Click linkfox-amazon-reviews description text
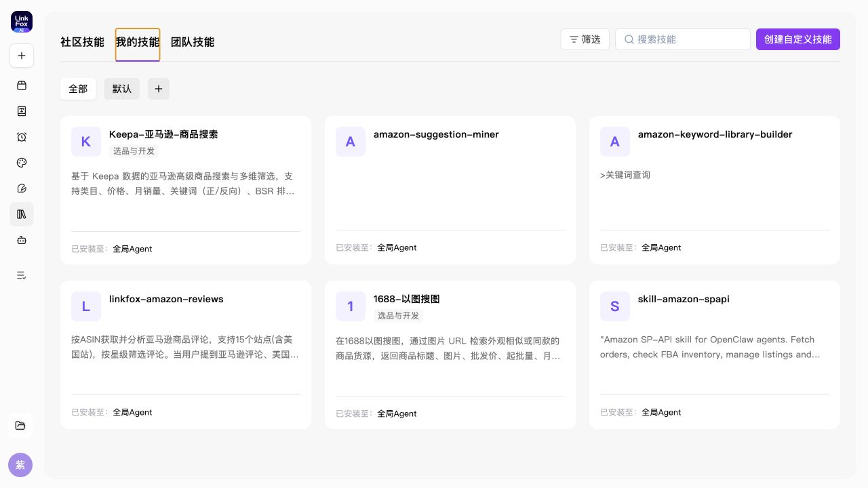Image resolution: width=868 pixels, height=488 pixels. click(184, 347)
